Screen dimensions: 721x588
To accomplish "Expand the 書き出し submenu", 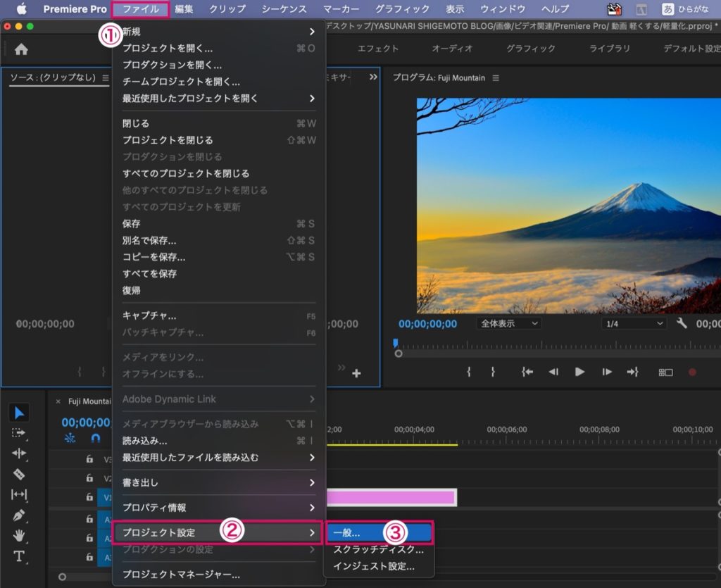I will point(219,482).
